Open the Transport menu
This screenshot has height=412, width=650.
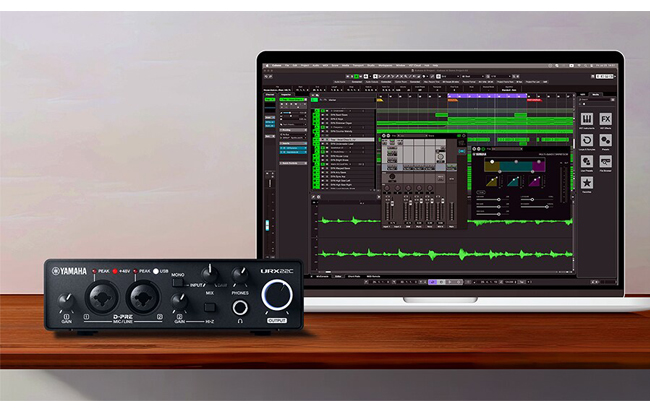tap(357, 65)
